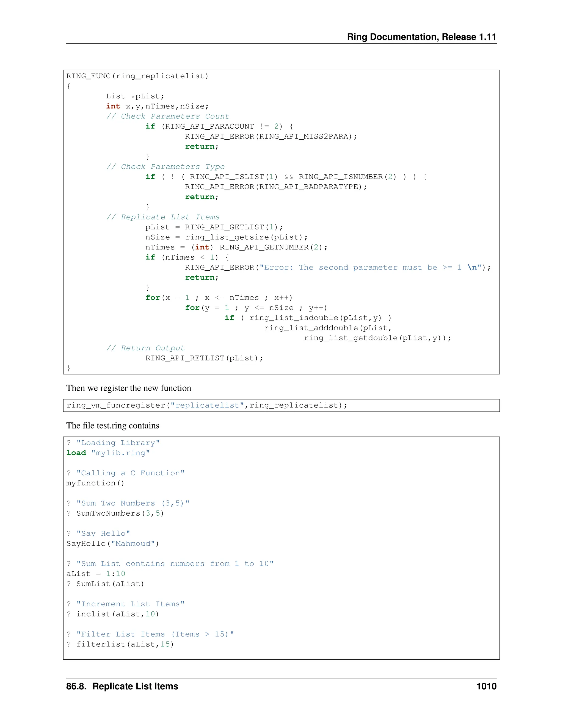This screenshot has width=563, height=728.
Task: Click the SayHello("Mahmoud") line
Action: 113,543
